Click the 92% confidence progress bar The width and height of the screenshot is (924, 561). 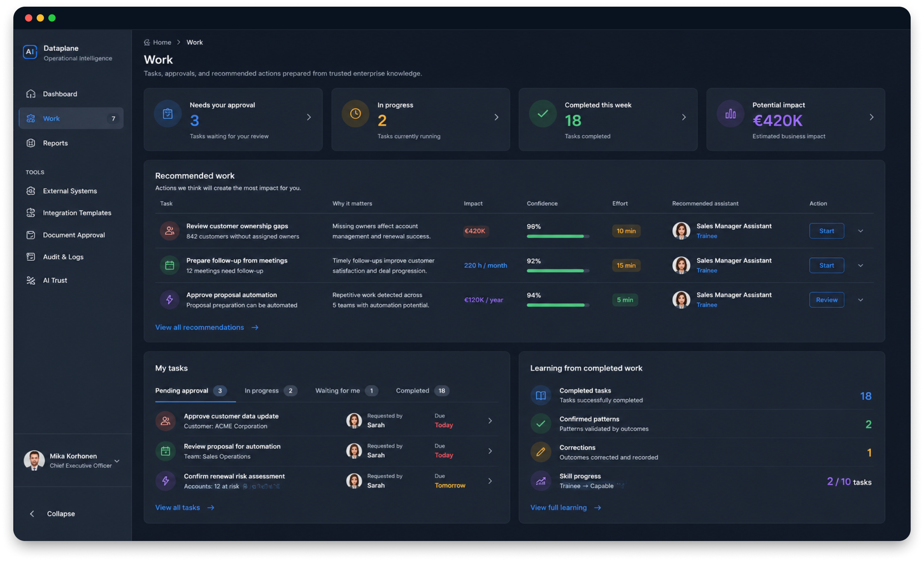click(558, 271)
